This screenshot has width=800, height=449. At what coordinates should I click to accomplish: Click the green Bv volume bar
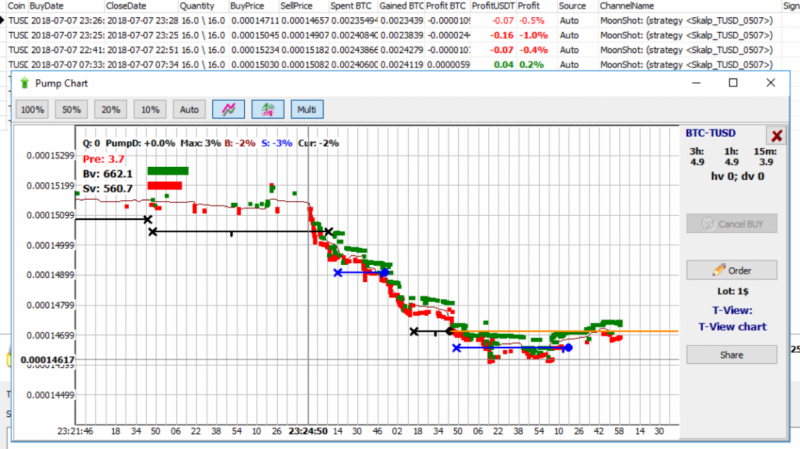click(x=168, y=171)
